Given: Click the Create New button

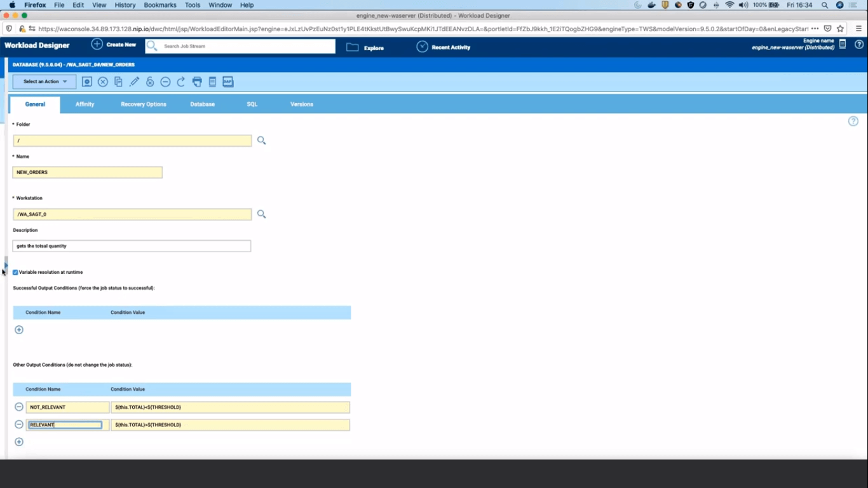Looking at the screenshot, I should click(x=114, y=45).
